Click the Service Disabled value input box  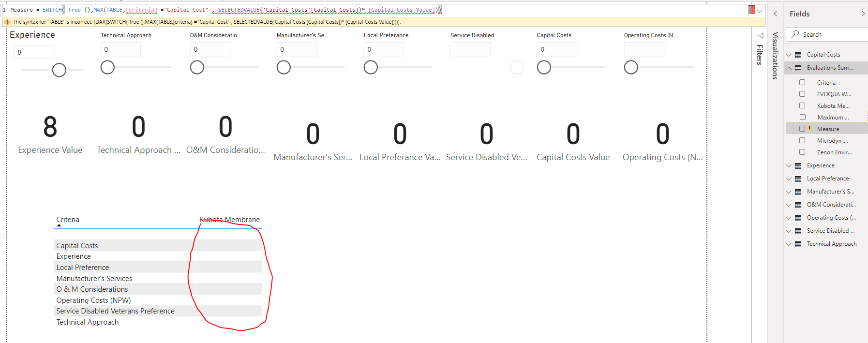click(470, 49)
